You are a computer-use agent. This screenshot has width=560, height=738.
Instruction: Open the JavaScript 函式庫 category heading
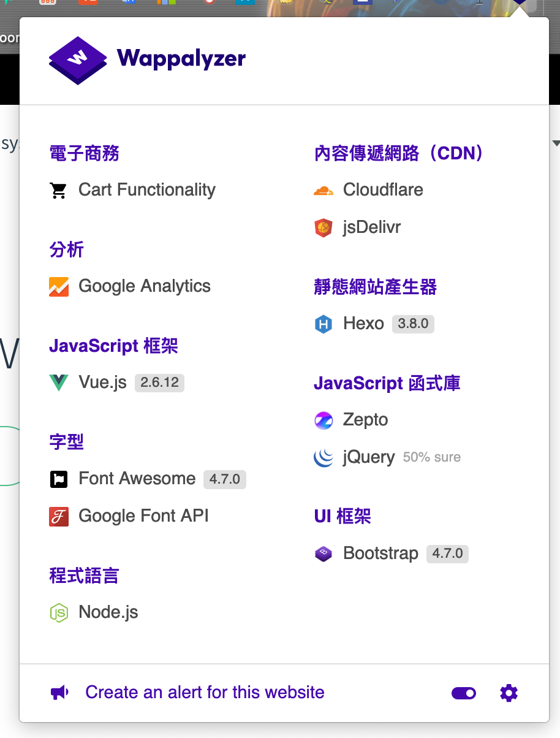click(387, 384)
